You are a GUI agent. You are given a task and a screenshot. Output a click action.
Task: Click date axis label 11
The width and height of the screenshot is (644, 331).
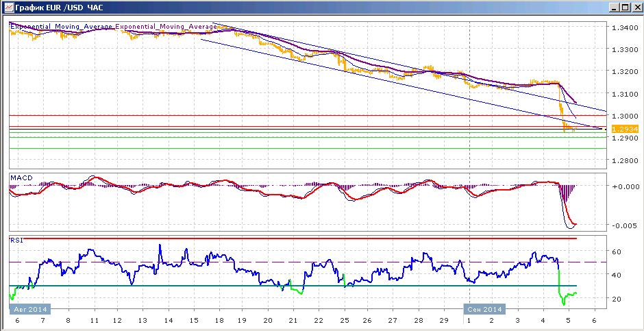point(95,320)
